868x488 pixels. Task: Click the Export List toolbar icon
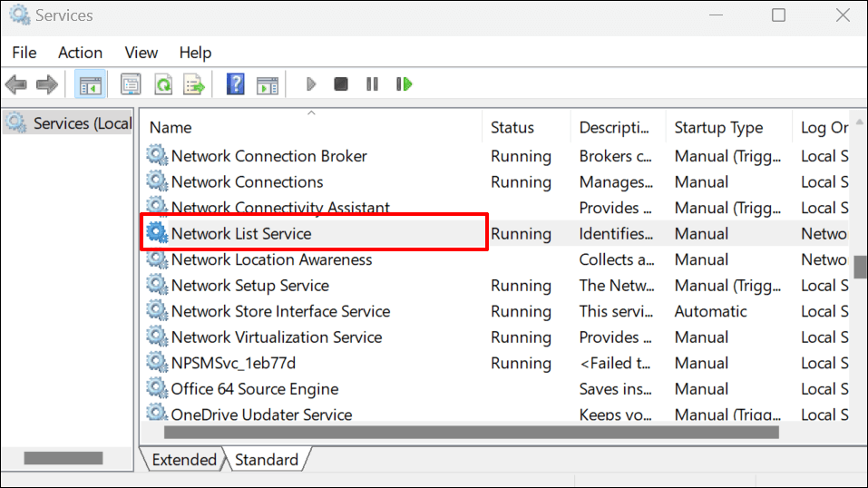pos(194,84)
